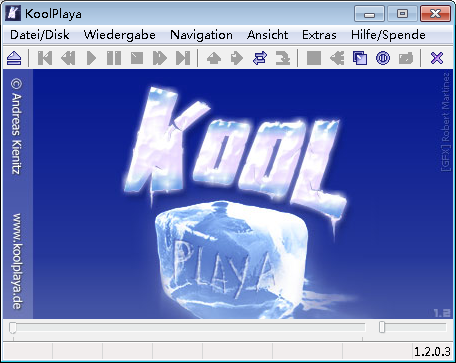This screenshot has height=363, width=456.
Task: Click the Andreas Kienitz copyright text
Action: pos(17,126)
